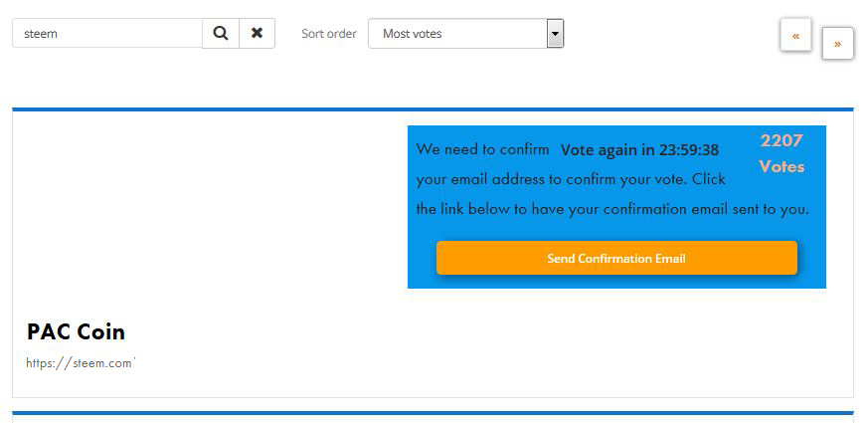This screenshot has height=423, width=868.
Task: Select the Most votes combo box
Action: click(465, 33)
